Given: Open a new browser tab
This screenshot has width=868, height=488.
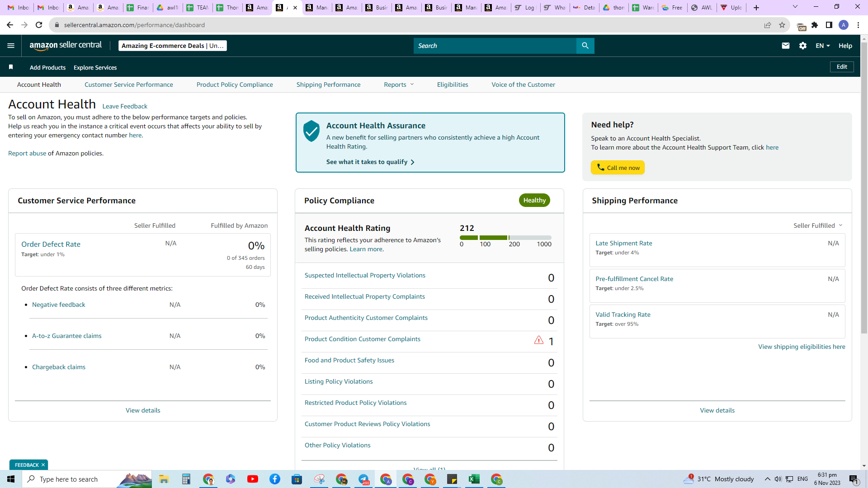Looking at the screenshot, I should tap(756, 8).
